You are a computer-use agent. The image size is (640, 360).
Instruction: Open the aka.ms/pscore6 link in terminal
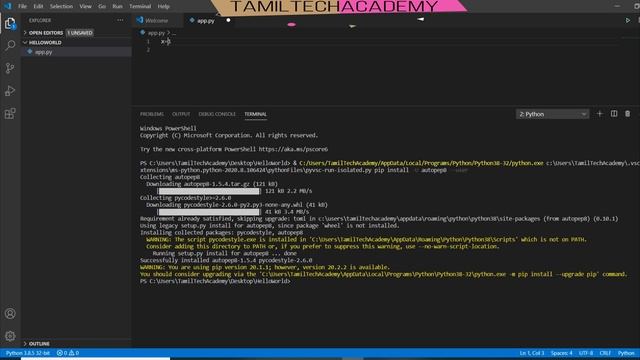293,149
